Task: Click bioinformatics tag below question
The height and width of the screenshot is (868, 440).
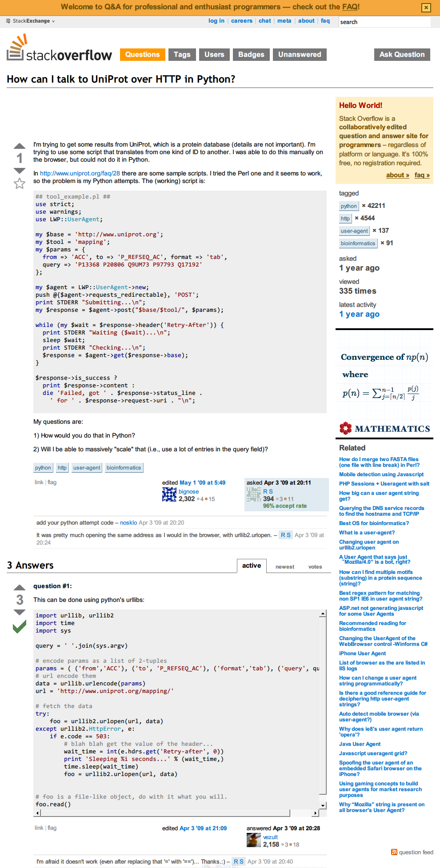Action: coord(124,468)
